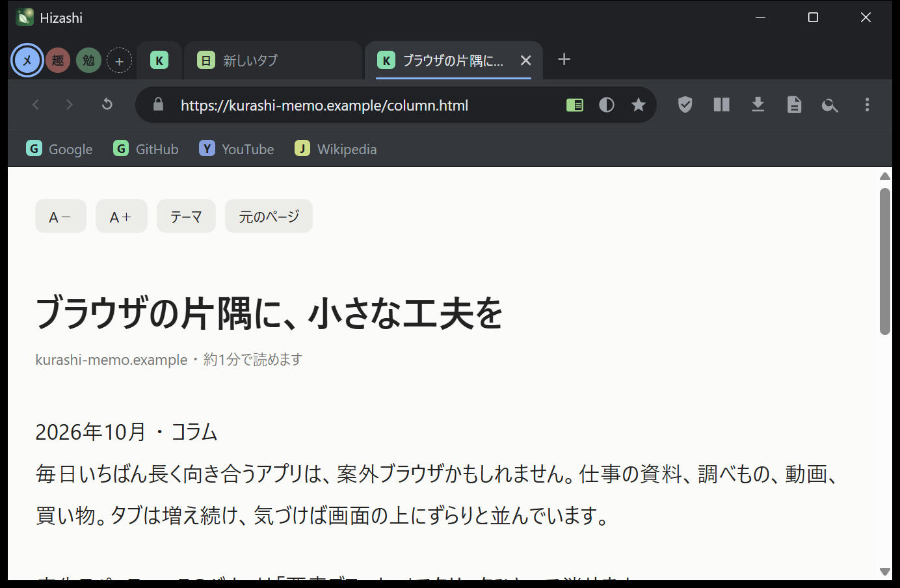Click the vertical scrollbar thumb

(885, 261)
